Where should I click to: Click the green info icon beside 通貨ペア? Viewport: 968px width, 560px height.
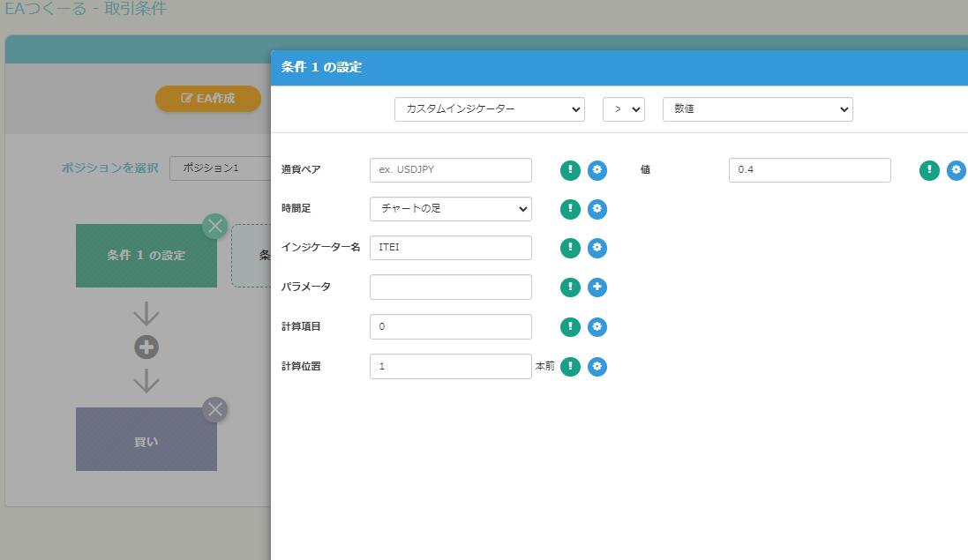coord(570,170)
